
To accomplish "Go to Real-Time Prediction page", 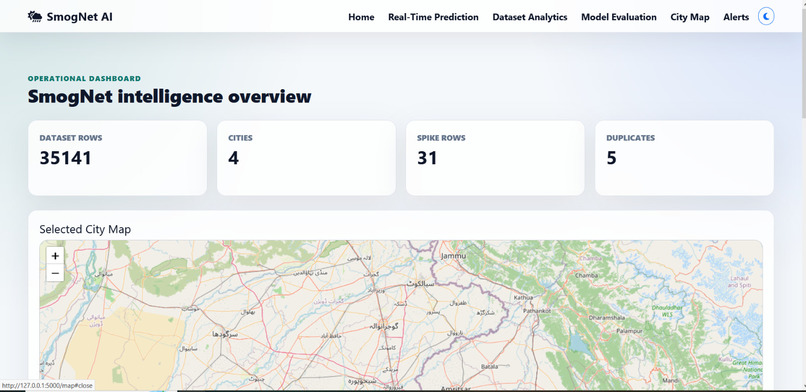I will [x=433, y=17].
